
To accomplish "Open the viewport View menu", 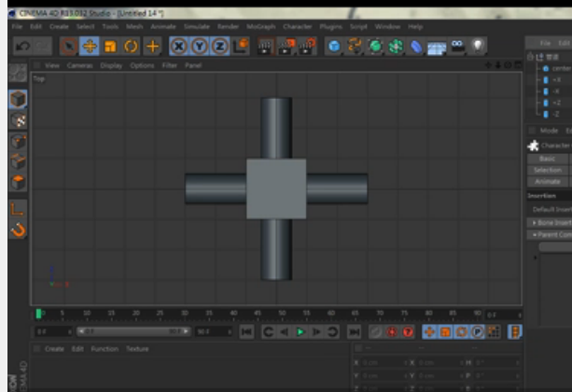I will click(x=52, y=65).
